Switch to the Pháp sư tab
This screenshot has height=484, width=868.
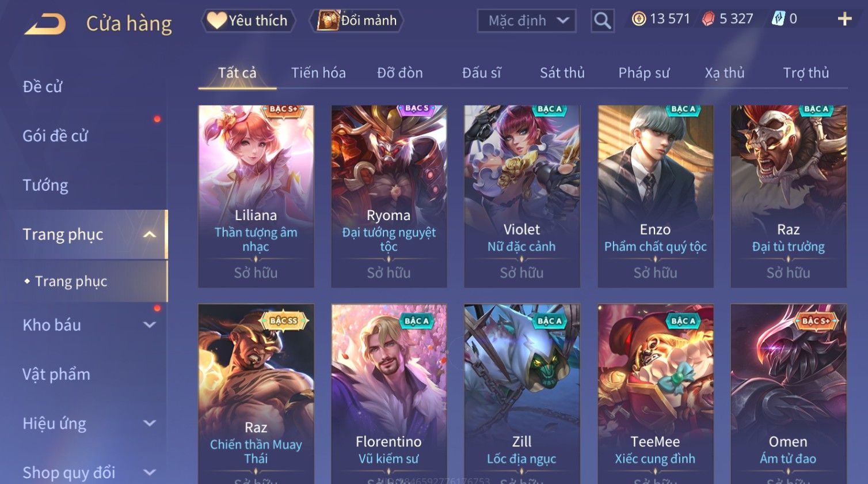click(x=644, y=73)
